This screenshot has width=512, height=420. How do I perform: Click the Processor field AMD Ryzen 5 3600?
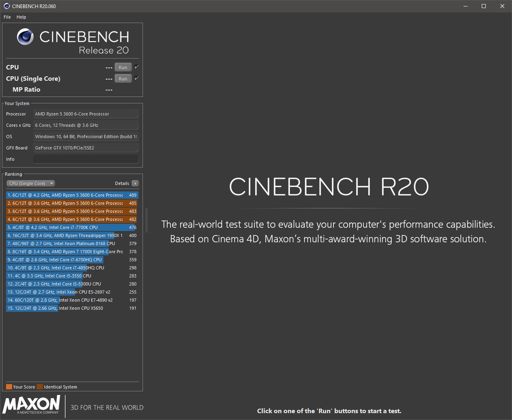[86, 114]
